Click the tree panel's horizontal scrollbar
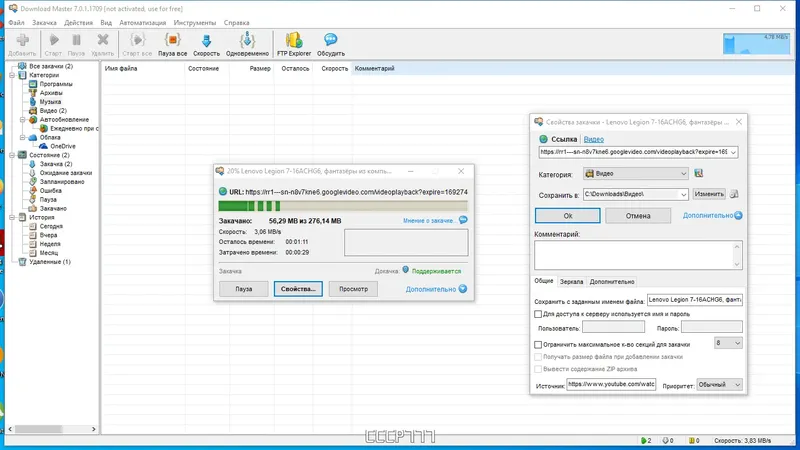800x450 pixels. 38,429
